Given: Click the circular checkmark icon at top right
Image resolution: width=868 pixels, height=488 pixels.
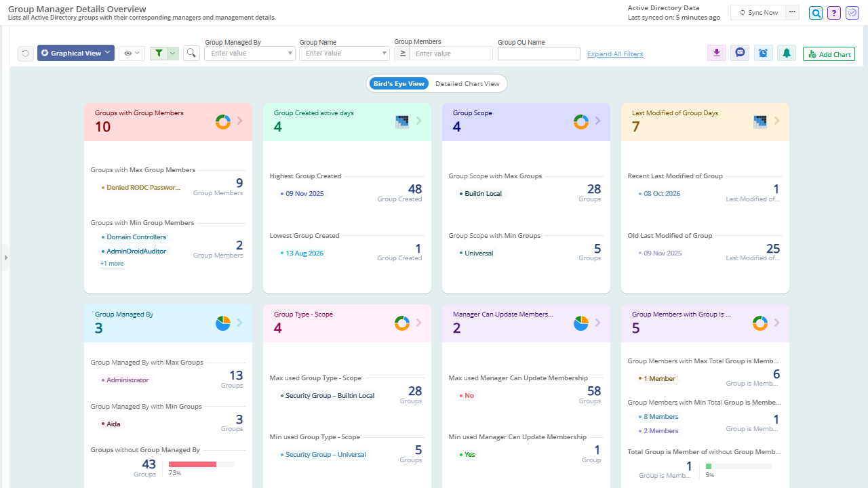Looking at the screenshot, I should point(852,13).
